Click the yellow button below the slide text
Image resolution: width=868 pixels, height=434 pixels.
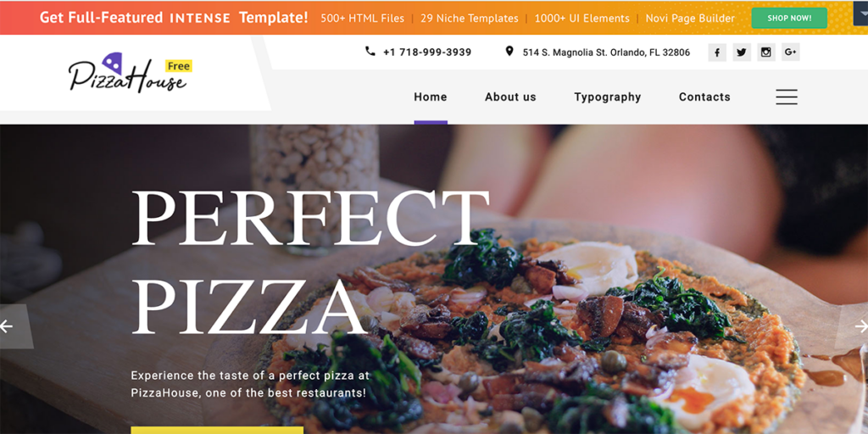pos(217,430)
